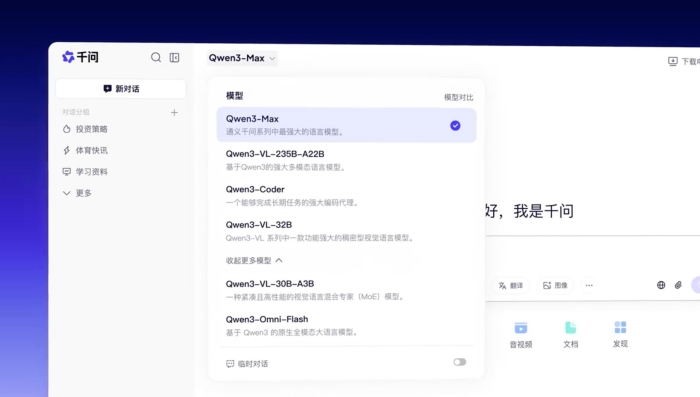Screen dimensions: 700x397
Task: Start a new chat with 新对话 button
Action: tap(121, 89)
